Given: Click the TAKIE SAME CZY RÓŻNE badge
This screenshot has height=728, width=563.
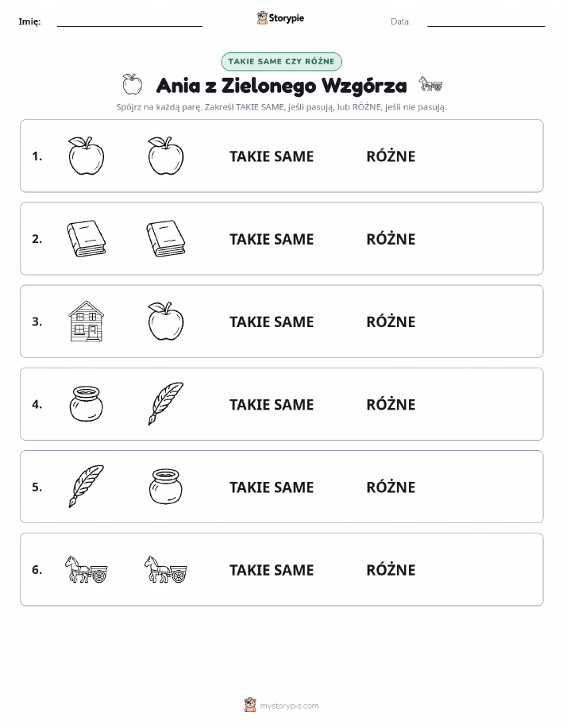Looking at the screenshot, I should click(x=281, y=61).
